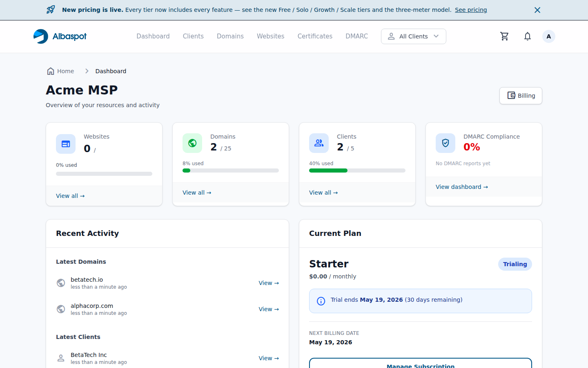Click the Next Billing Date May 19, 2026
The height and width of the screenshot is (368, 588).
tap(330, 342)
